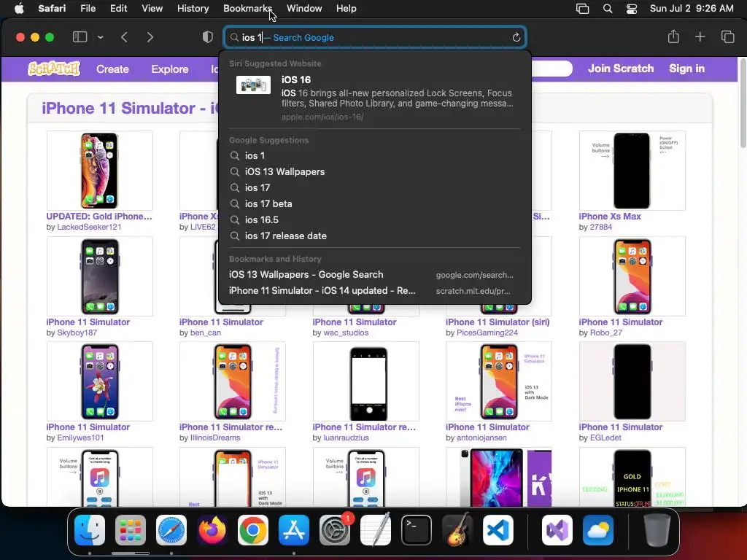Open Terminal from the dock
Screen dimensions: 747x560
[x=417, y=530]
